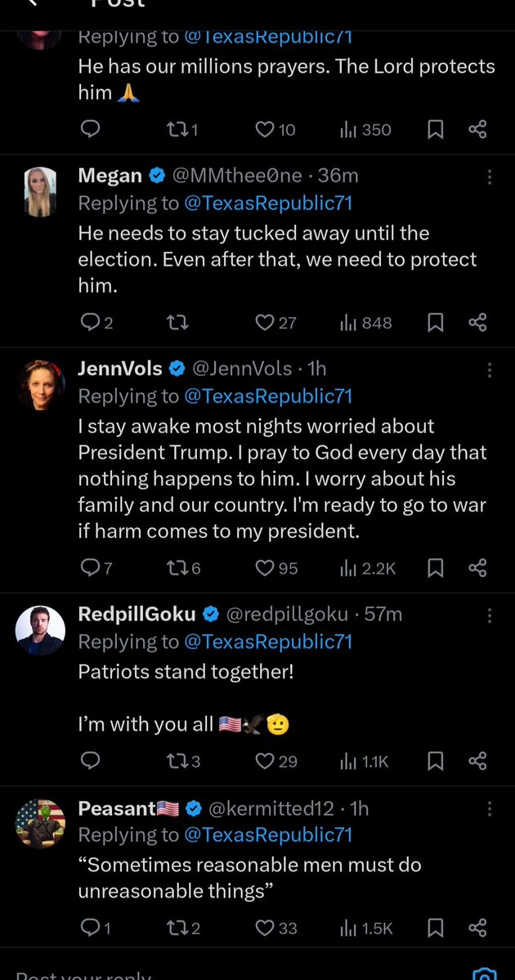Open RedpillGoku's profile picture
Image resolution: width=515 pixels, height=980 pixels.
pos(40,630)
